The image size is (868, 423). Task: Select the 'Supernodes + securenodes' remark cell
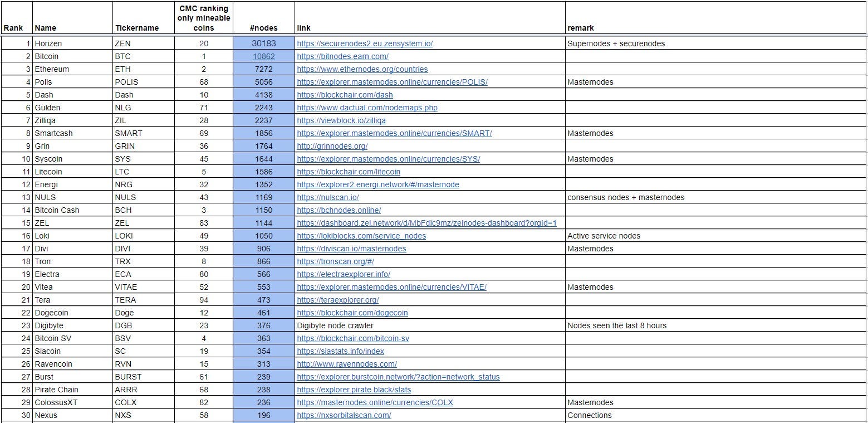pyautogui.click(x=716, y=43)
